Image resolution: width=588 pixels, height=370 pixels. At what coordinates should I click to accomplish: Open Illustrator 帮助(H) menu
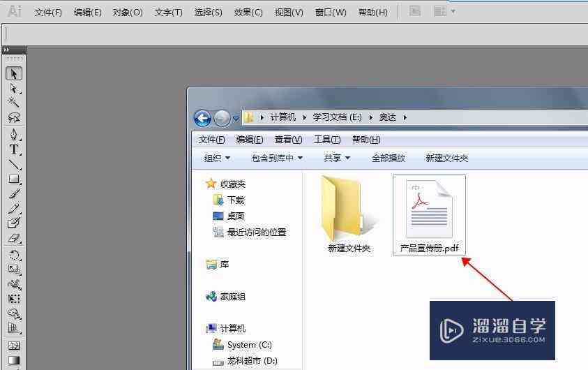tap(372, 13)
